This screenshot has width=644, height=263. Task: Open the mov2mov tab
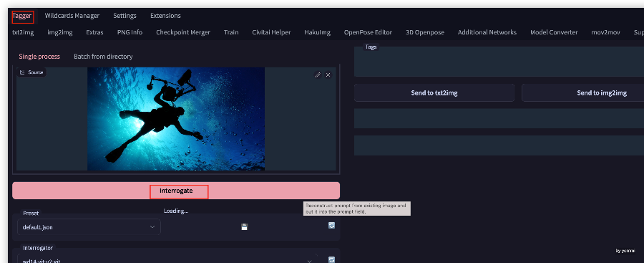[x=606, y=32]
